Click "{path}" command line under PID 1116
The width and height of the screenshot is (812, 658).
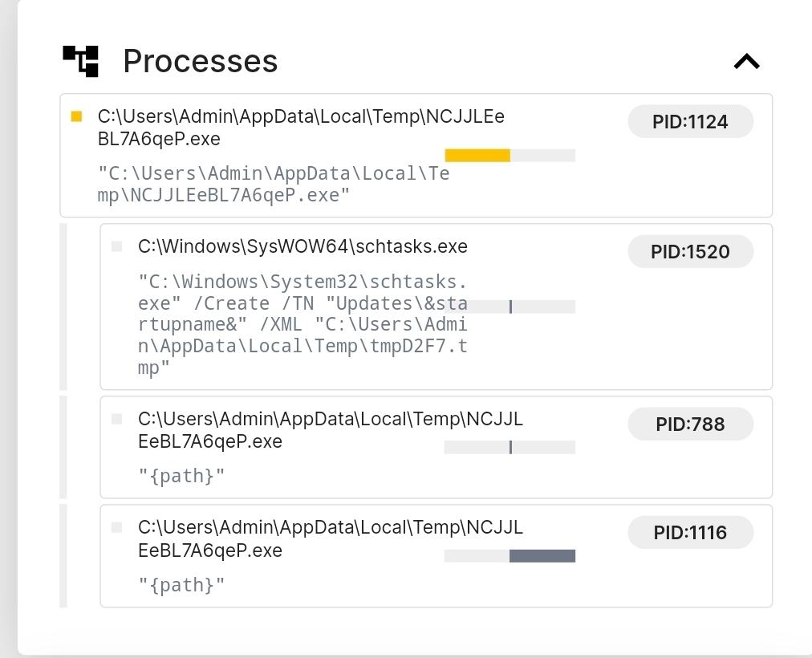181,585
